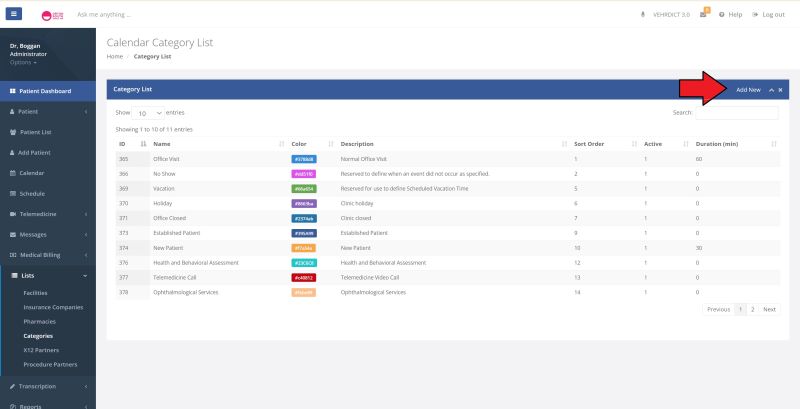
Task: Click the Add New button
Action: [x=748, y=90]
